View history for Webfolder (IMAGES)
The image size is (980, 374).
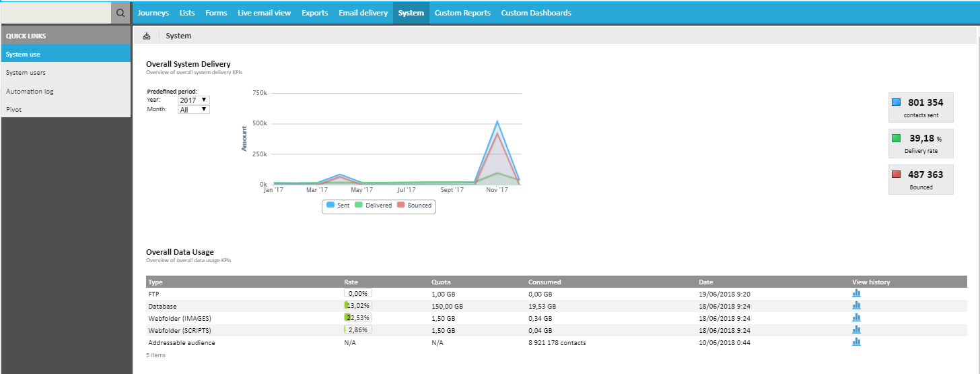click(x=856, y=317)
